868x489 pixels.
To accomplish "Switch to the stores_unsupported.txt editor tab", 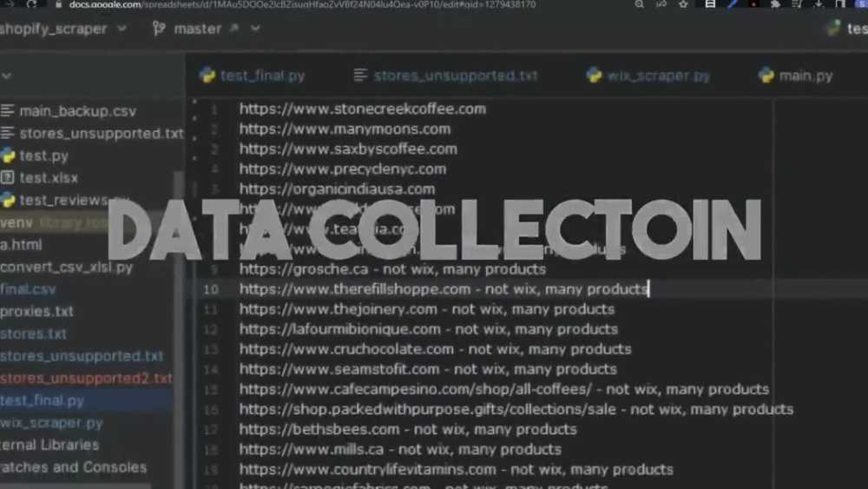I will [x=445, y=76].
